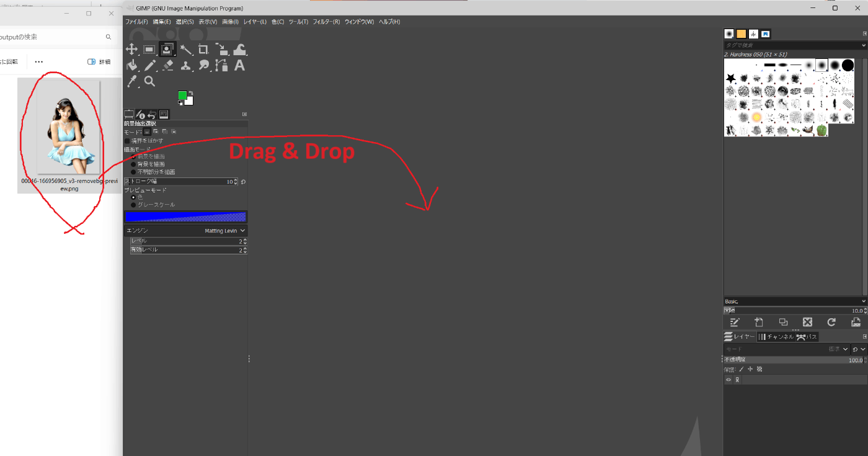Select the green pepper brush

click(x=821, y=130)
